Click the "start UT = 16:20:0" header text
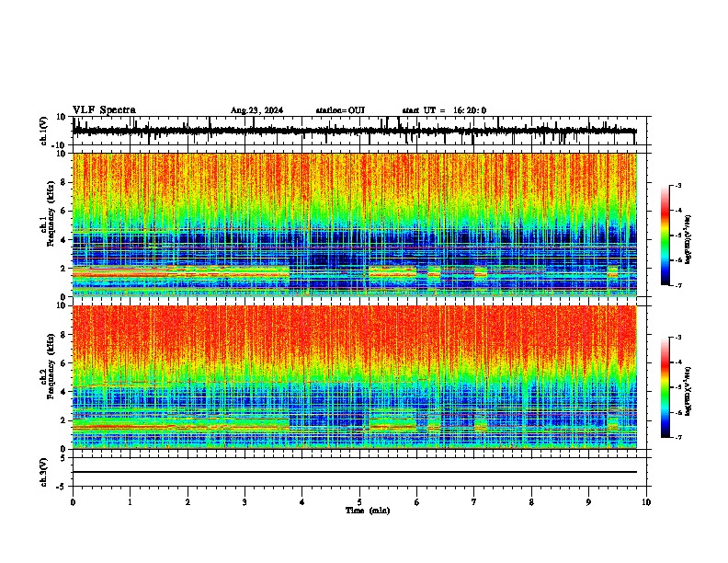Viewport: 728px width, 563px height. coord(444,110)
